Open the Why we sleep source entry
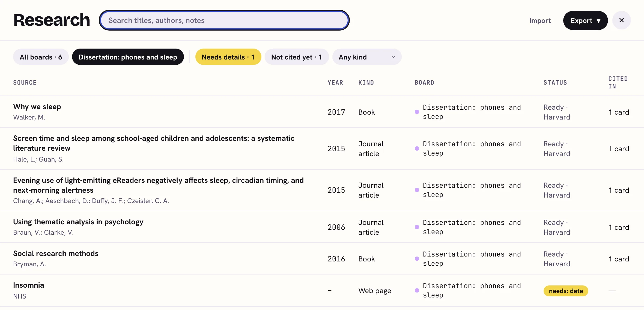Screen dimensions: 644x310 click(x=37, y=107)
